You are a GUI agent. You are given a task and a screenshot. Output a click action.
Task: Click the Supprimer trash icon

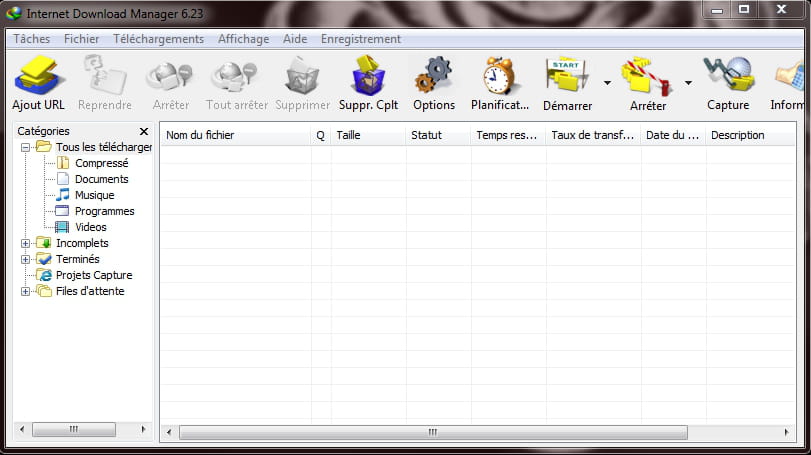tap(302, 76)
